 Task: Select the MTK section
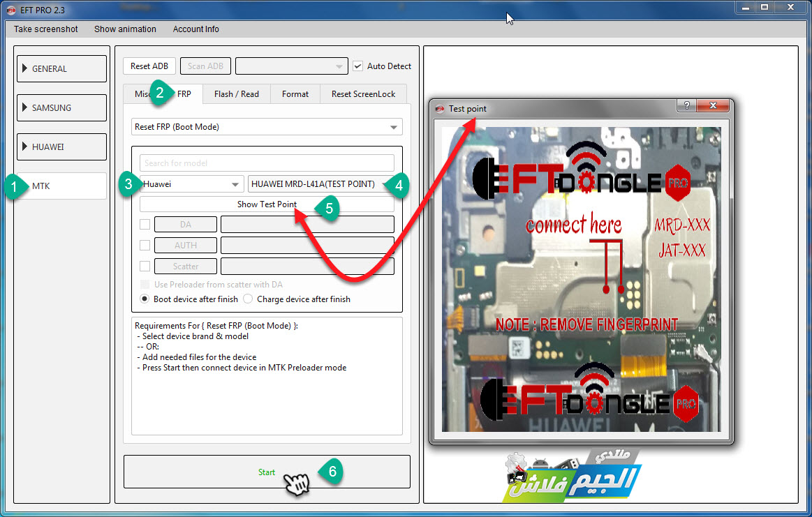coord(61,186)
